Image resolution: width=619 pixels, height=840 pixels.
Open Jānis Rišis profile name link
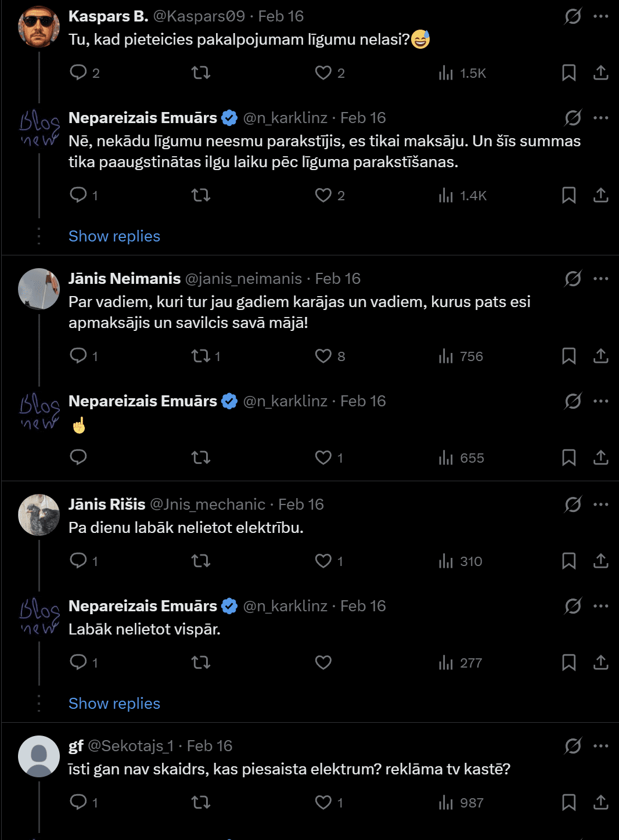(107, 504)
